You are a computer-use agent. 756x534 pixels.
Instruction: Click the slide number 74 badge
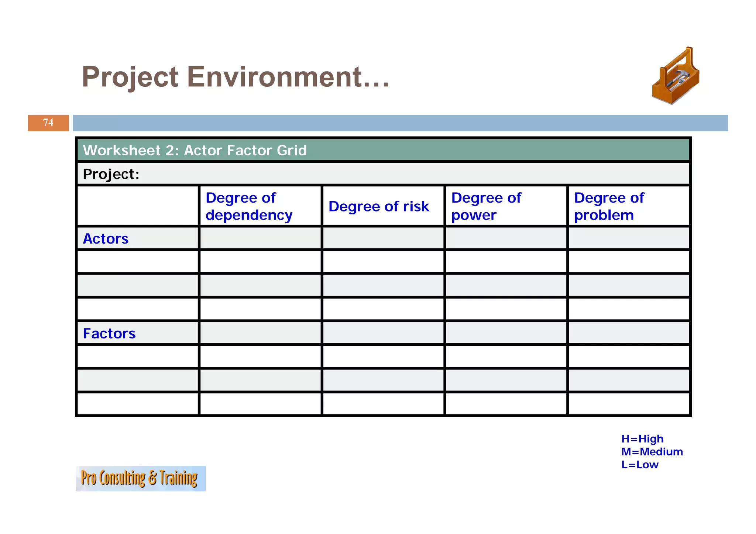[48, 123]
